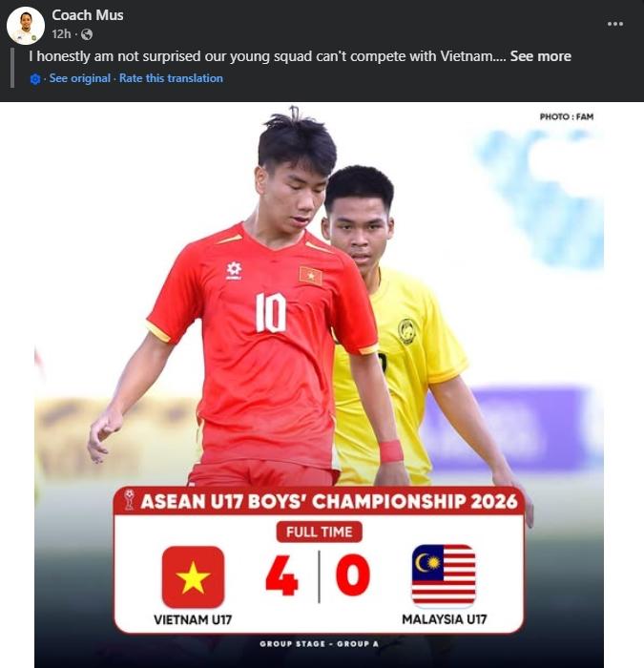Image resolution: width=644 pixels, height=668 pixels.
Task: Open the Coach Mus profile name link
Action: (88, 15)
